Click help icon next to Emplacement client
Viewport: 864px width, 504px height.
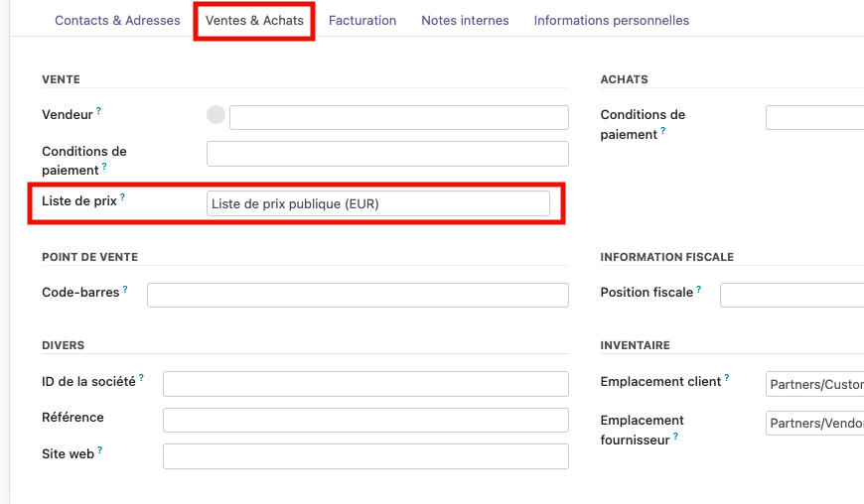coord(727,378)
